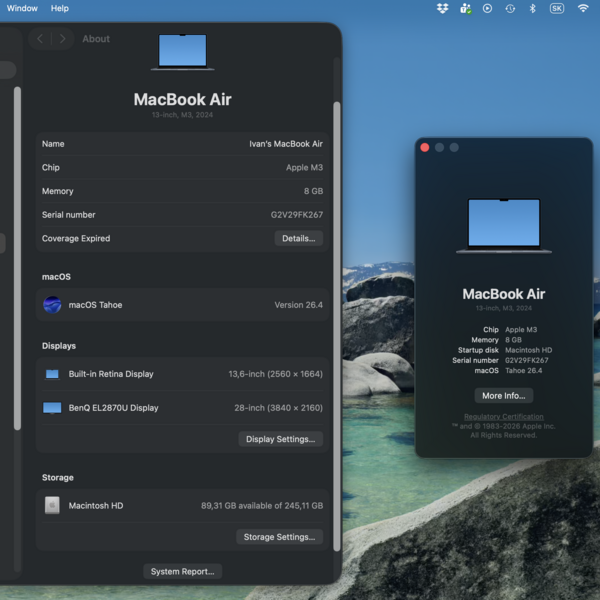Click the Macintosh HD drive icon
This screenshot has height=600, width=600.
[52, 506]
